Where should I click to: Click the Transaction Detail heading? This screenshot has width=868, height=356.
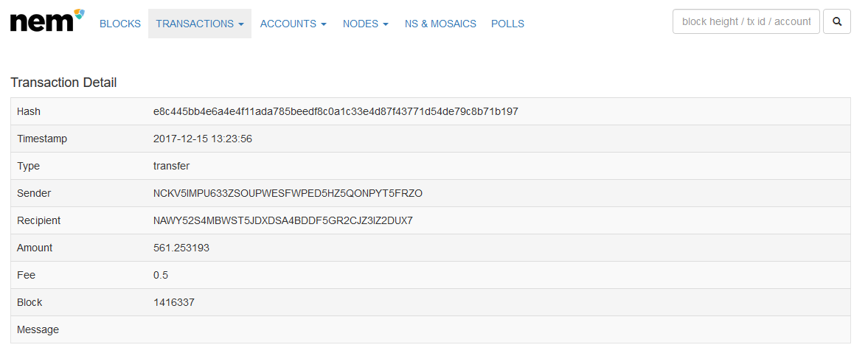(x=63, y=83)
